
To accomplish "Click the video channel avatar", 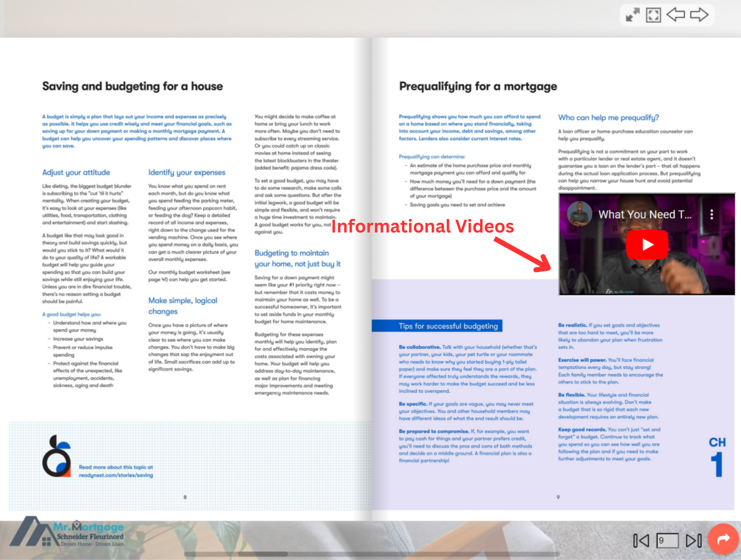I will click(x=579, y=214).
